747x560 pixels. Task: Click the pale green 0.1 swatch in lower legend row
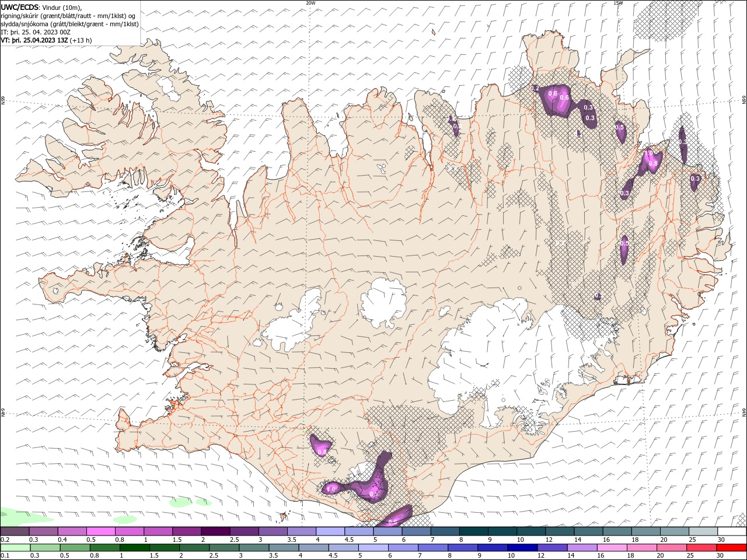[15, 548]
